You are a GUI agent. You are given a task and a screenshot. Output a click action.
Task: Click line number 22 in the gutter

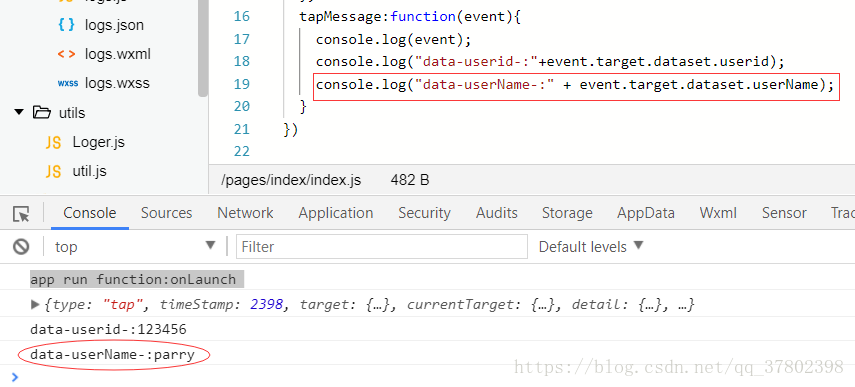pos(242,152)
